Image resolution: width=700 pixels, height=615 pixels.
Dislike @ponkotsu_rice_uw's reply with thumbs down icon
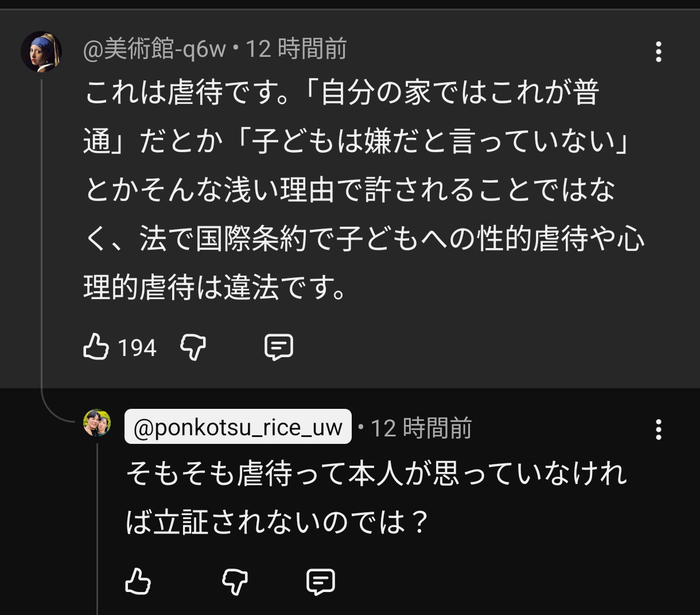(234, 582)
